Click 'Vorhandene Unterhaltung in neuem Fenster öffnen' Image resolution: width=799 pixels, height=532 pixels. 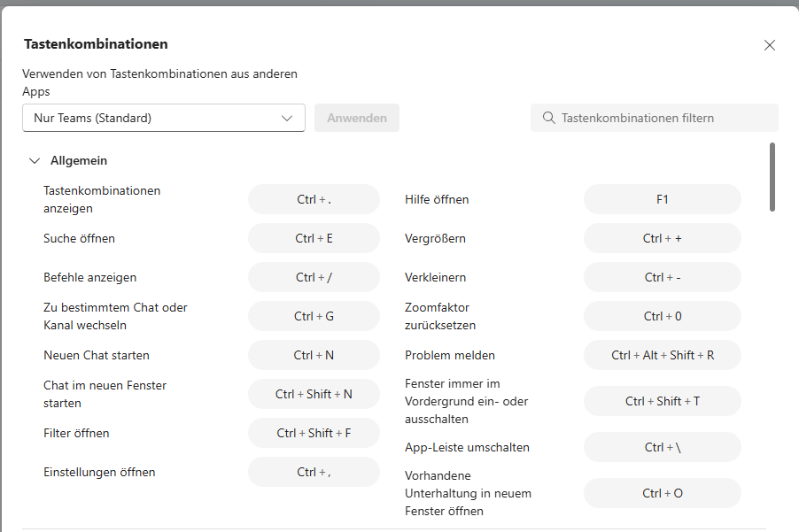coord(468,493)
